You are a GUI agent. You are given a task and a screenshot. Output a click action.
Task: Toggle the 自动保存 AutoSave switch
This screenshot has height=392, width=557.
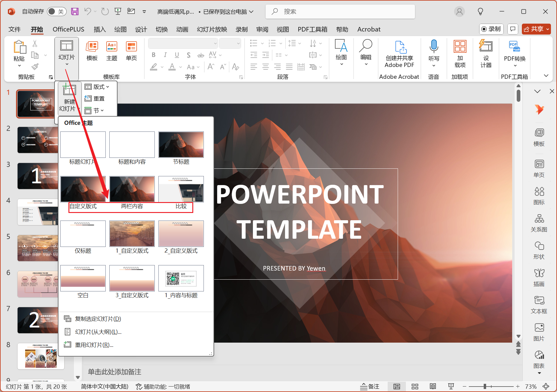tap(56, 12)
